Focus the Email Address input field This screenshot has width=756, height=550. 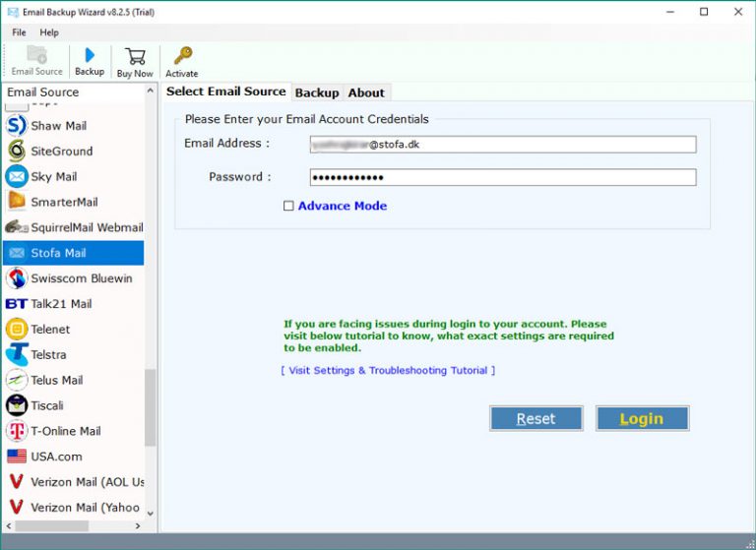(503, 144)
